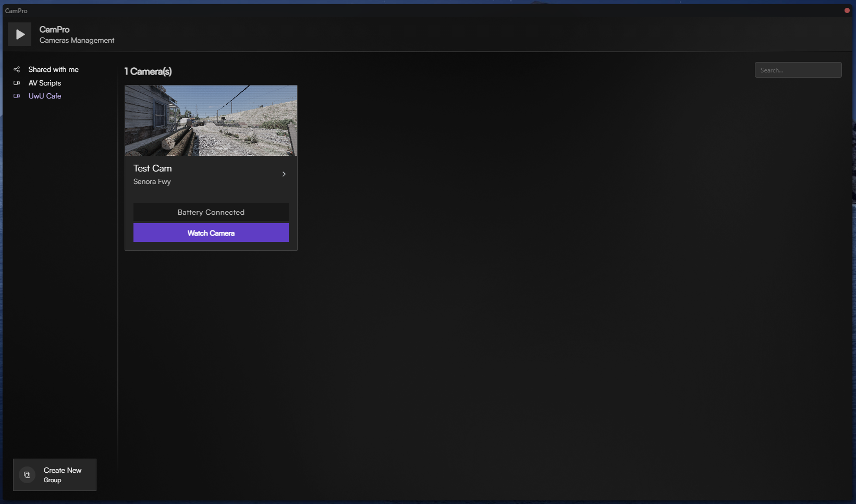Click the Senora Fwy location text
The image size is (856, 504).
coord(152,181)
